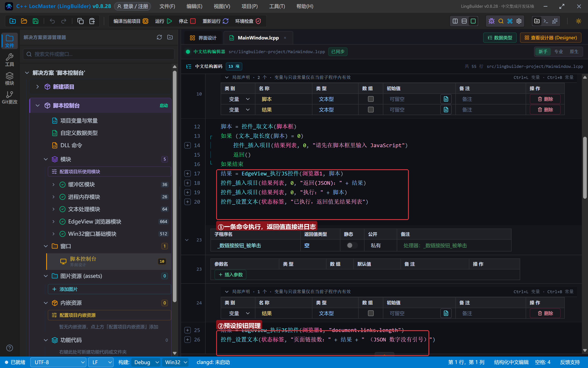This screenshot has width=588, height=368.
Task: Select 进程内存模块 in tree
Action: tap(84, 197)
